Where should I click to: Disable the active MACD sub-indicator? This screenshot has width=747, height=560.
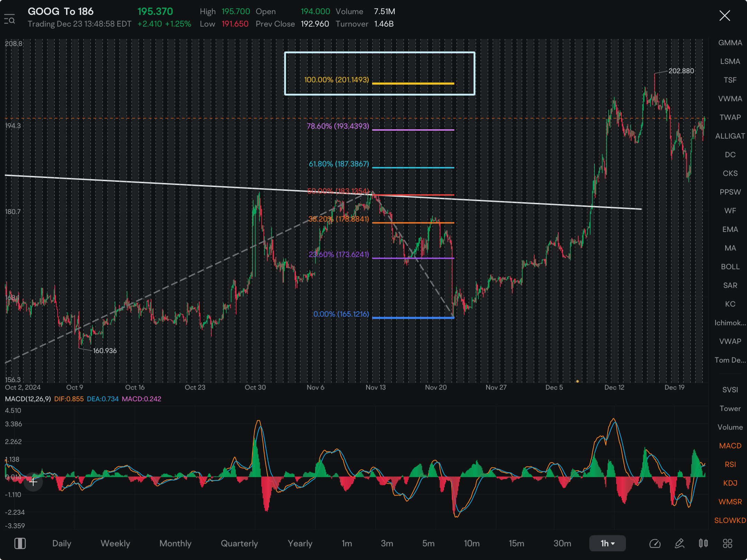click(730, 446)
